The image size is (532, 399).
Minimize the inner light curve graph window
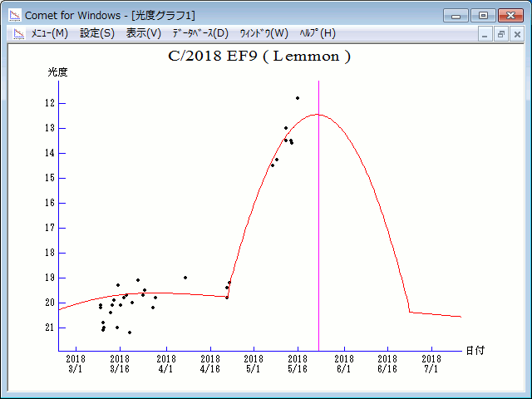(x=486, y=34)
